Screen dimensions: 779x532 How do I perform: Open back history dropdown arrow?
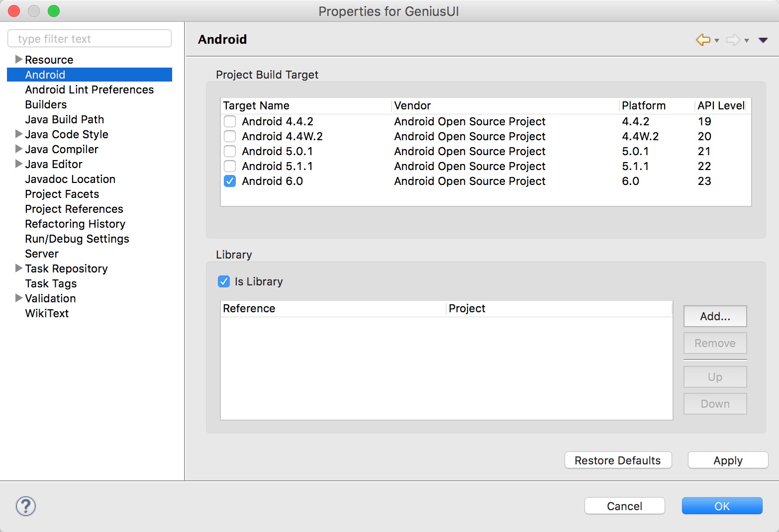(x=717, y=41)
